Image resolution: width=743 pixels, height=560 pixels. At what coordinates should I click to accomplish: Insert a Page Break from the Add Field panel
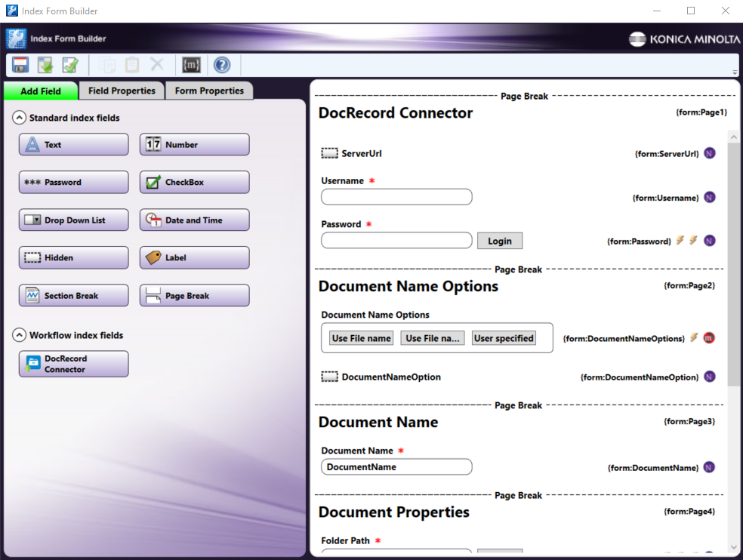click(x=194, y=295)
